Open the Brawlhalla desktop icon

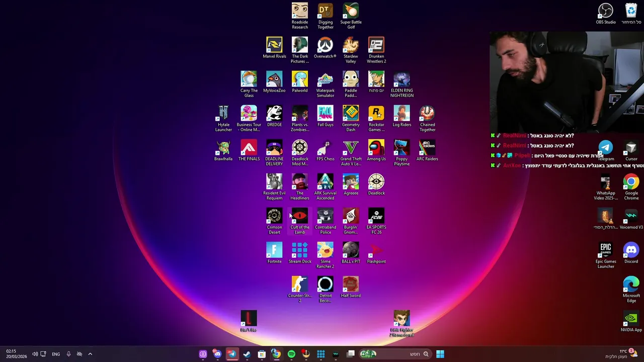point(223,150)
